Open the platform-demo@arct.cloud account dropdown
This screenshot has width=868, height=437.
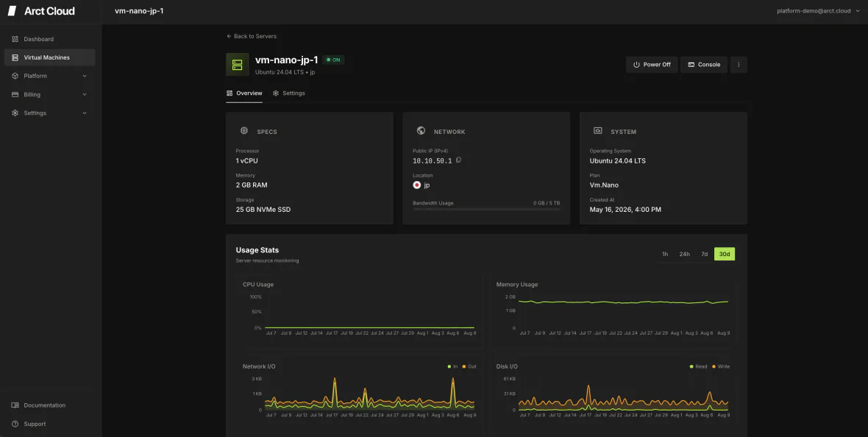click(x=818, y=11)
